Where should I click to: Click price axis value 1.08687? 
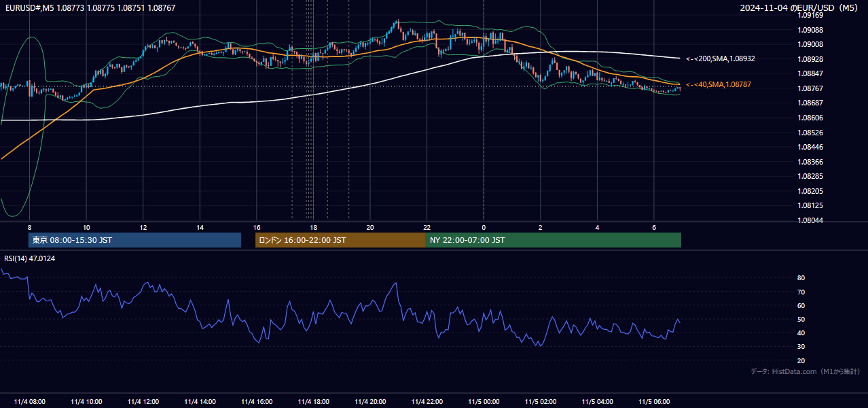810,103
